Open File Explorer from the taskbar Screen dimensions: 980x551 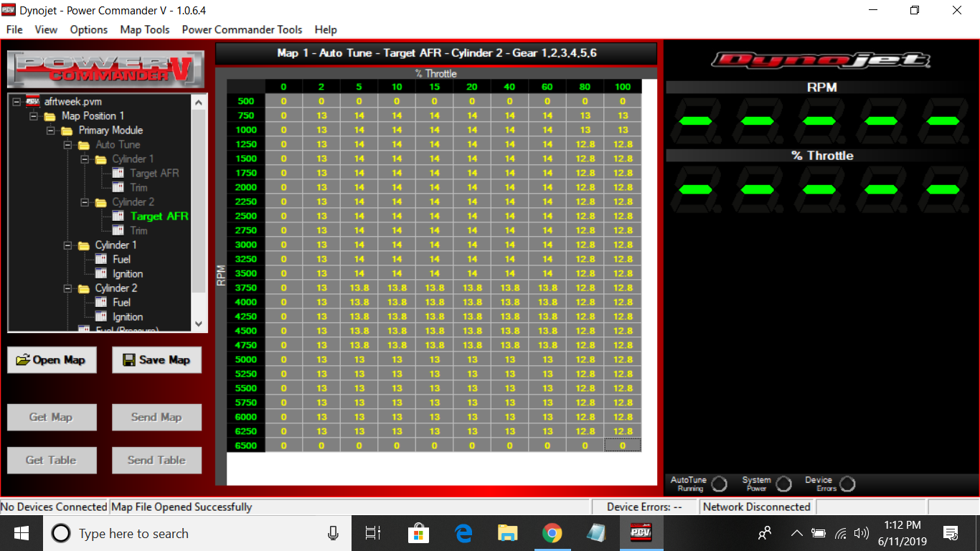[508, 533]
